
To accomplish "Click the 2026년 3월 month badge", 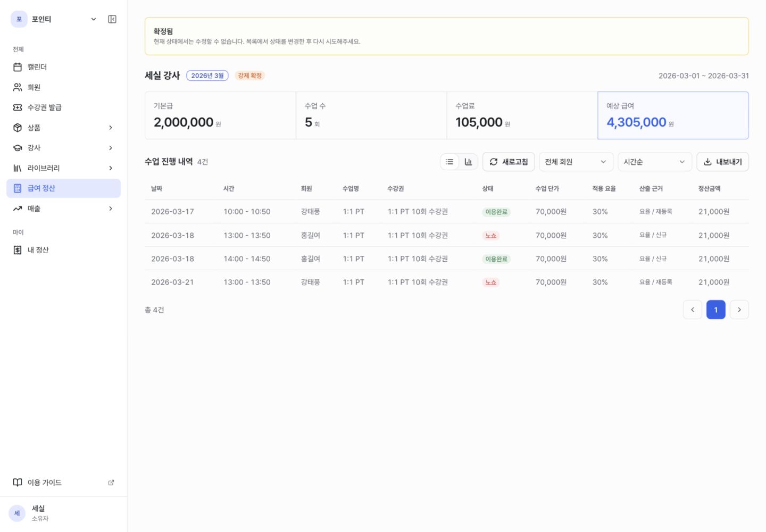I will click(x=207, y=76).
